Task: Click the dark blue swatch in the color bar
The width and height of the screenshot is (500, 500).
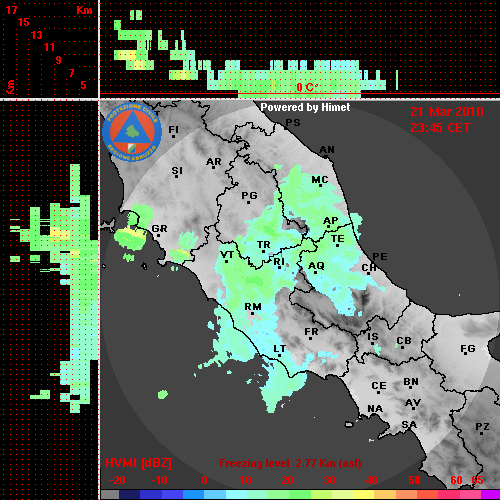Action: pos(130,495)
